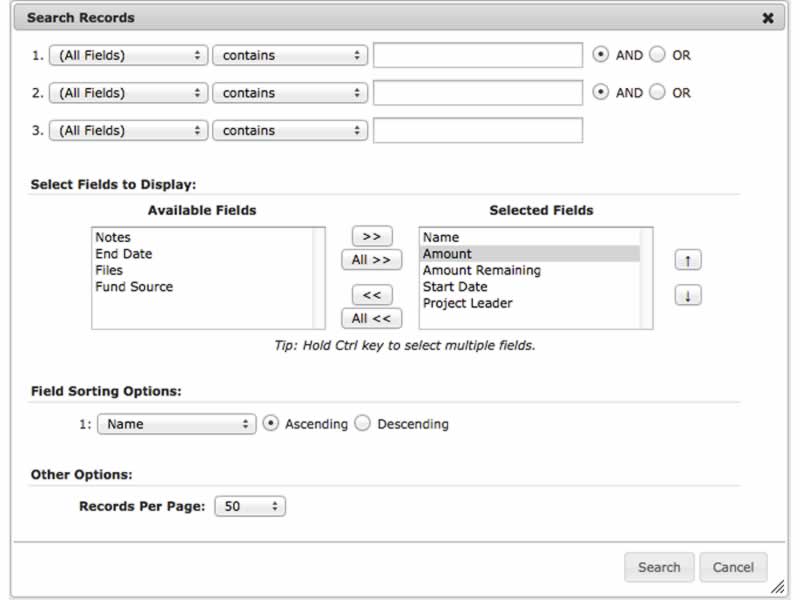Click the << remove selected field button
The image size is (800, 600).
click(x=371, y=295)
